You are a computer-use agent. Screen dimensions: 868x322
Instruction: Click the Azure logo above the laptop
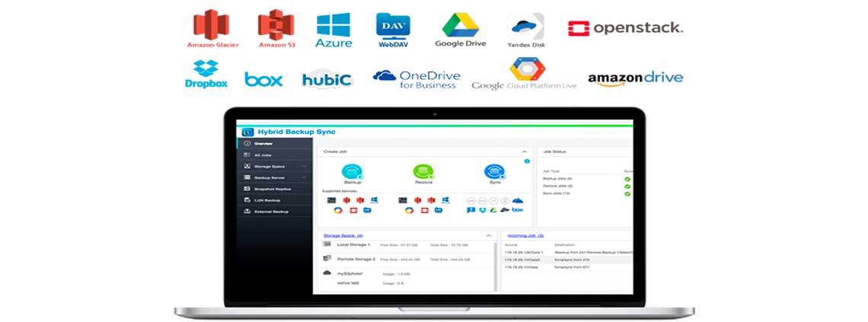tap(333, 30)
